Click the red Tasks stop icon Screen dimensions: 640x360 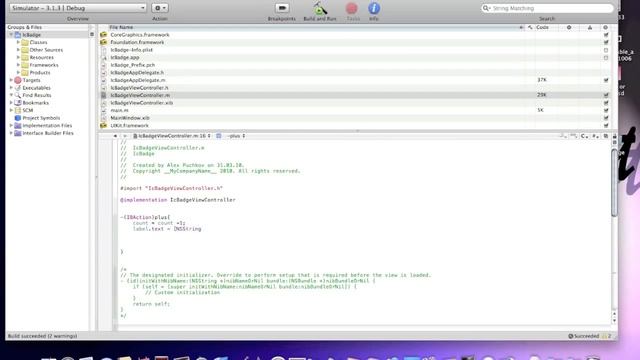coord(351,8)
